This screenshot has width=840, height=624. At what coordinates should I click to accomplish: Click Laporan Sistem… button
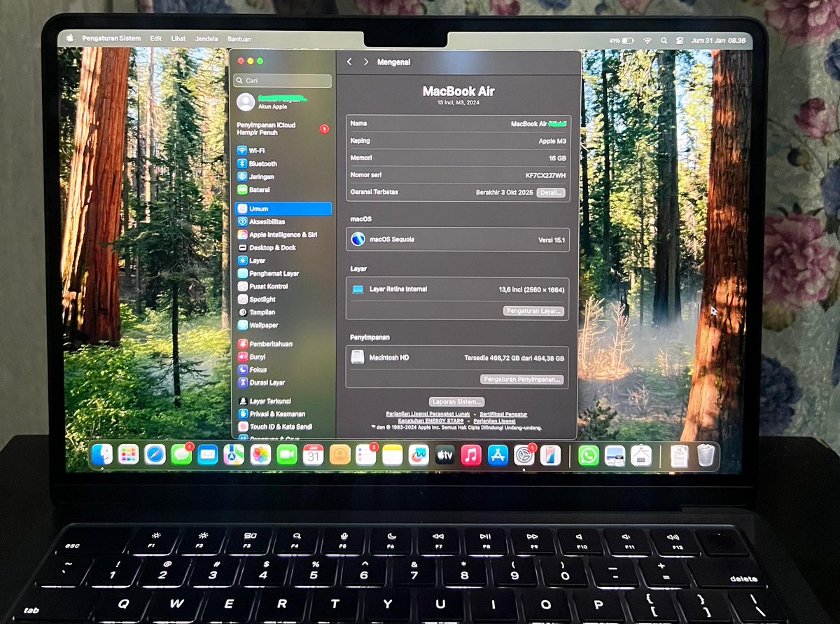(457, 402)
